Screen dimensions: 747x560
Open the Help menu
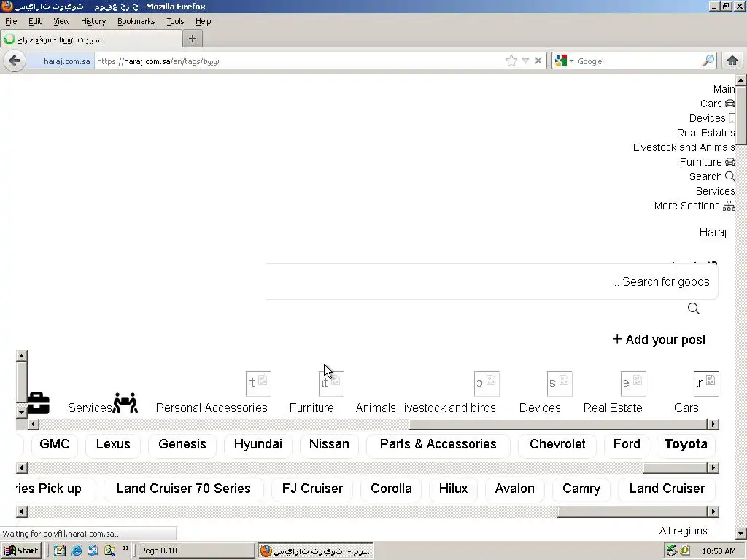203,21
